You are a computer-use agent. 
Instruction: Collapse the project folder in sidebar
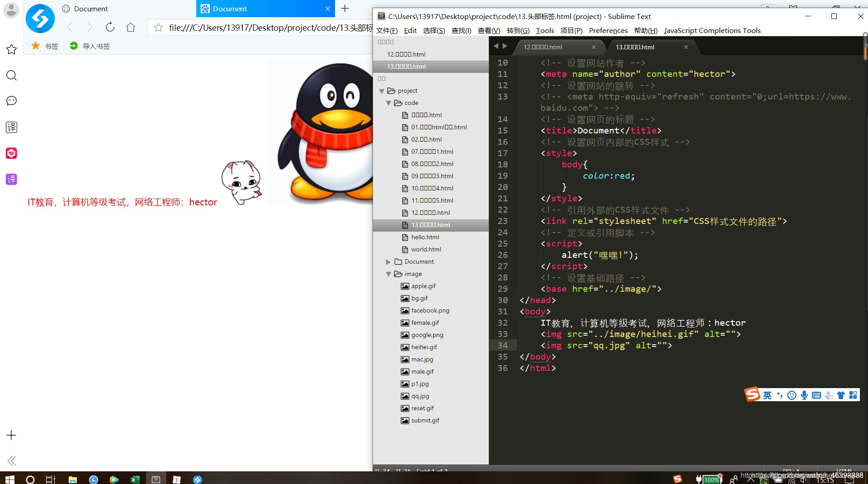point(382,91)
